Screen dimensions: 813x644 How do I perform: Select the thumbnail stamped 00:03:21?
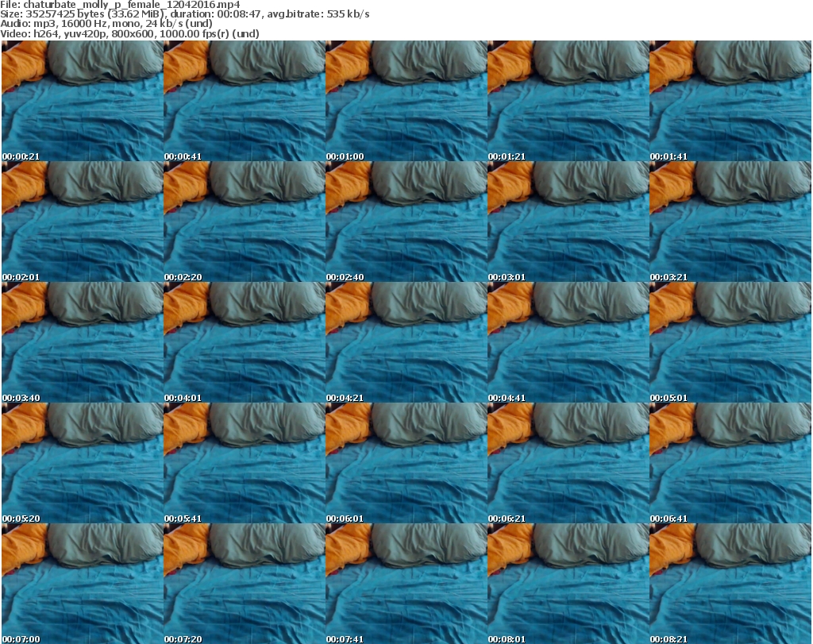(x=730, y=222)
